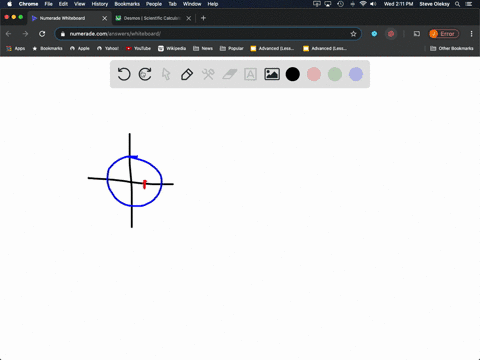Open the People menu

(154, 4)
